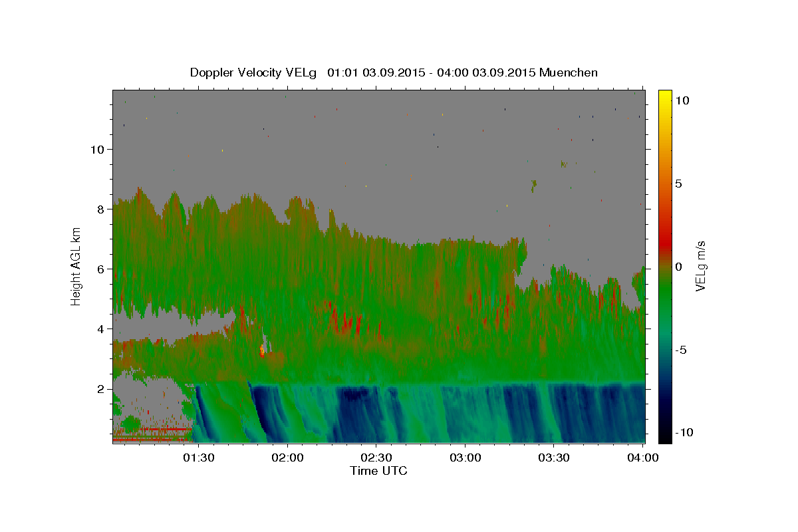The image size is (798, 532).
Task: Click the colorbar value 5 label
Action: coord(678,183)
